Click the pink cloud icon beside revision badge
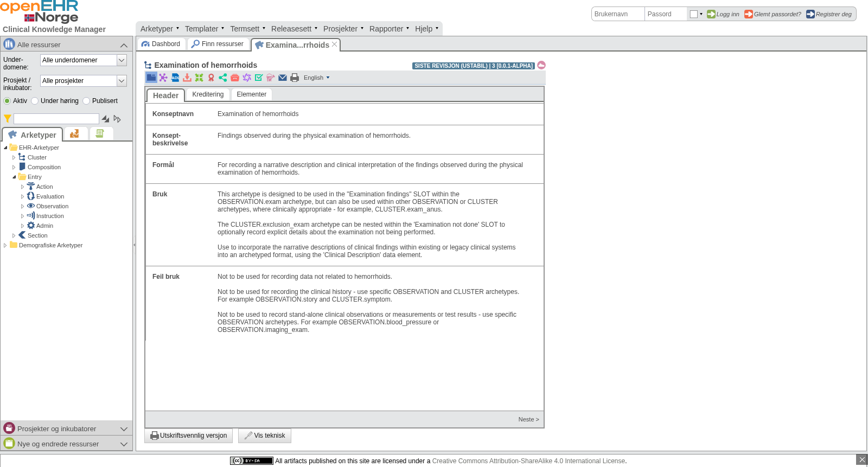 [541, 65]
